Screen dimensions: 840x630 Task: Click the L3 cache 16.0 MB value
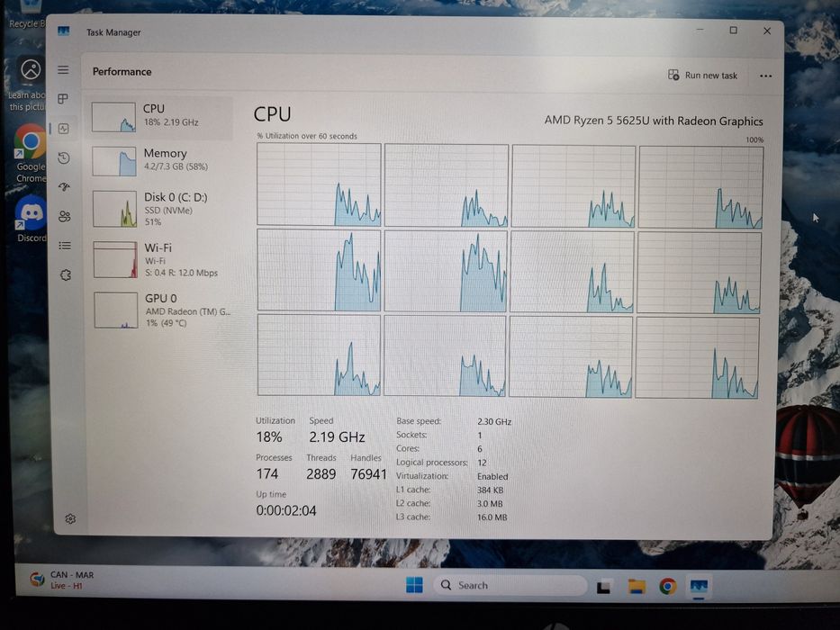pos(492,517)
